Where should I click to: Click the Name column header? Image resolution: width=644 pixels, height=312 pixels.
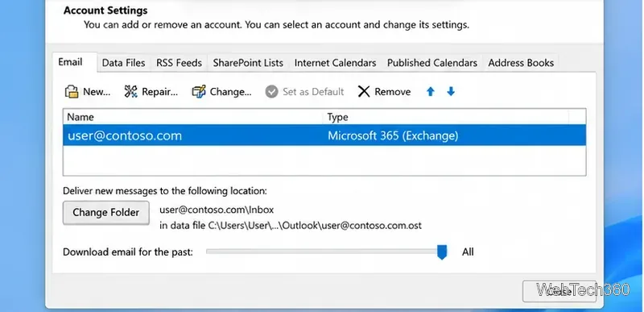(193, 117)
